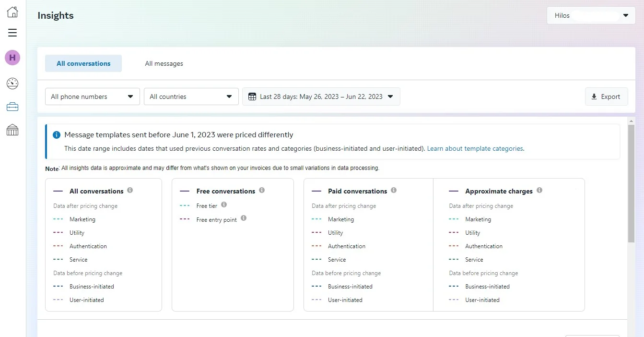
Task: Toggle Business-initiated in Paid conversations card
Action: [x=342, y=287]
